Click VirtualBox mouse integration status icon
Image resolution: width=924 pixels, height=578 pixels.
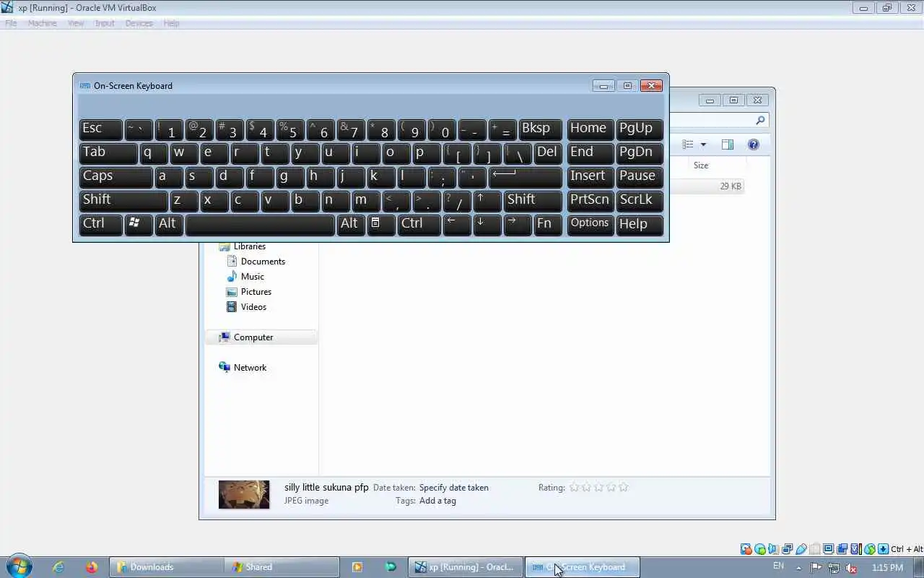coord(870,549)
